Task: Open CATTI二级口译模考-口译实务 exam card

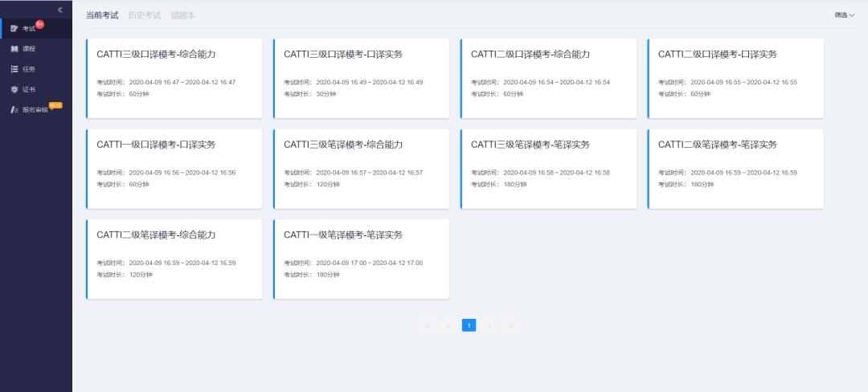Action: point(735,79)
